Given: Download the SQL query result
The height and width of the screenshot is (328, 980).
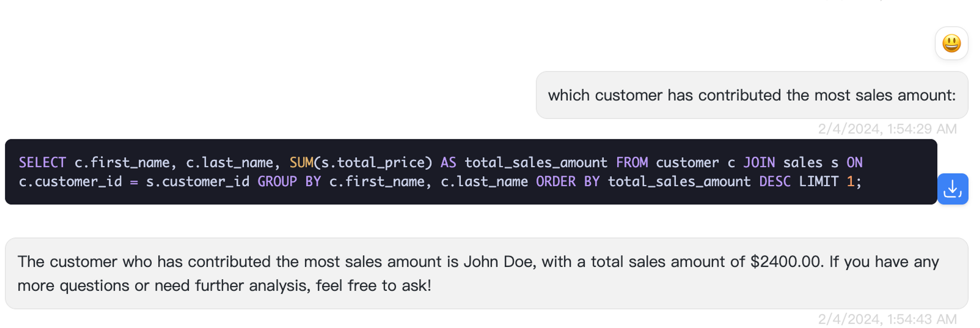Looking at the screenshot, I should point(952,189).
